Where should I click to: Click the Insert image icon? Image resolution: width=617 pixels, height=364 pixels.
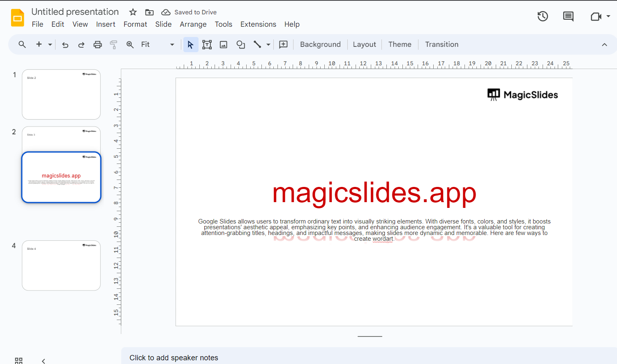click(x=224, y=45)
